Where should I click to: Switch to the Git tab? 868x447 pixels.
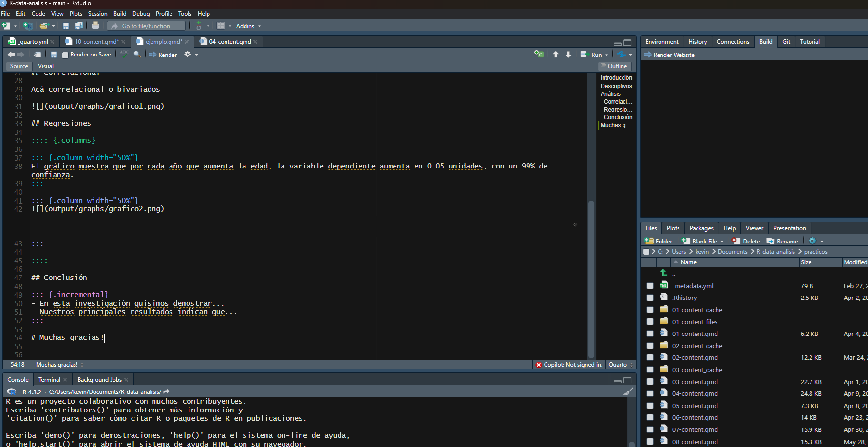[x=786, y=42]
